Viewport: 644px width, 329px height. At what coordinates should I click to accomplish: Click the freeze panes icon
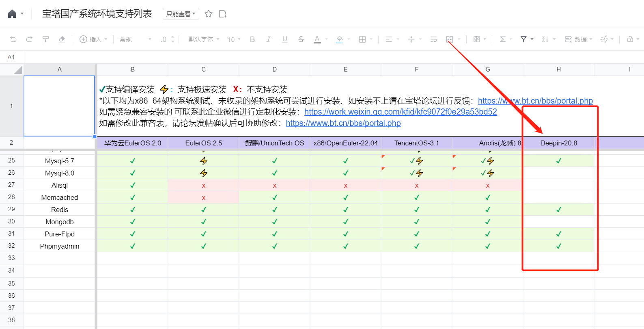(477, 39)
